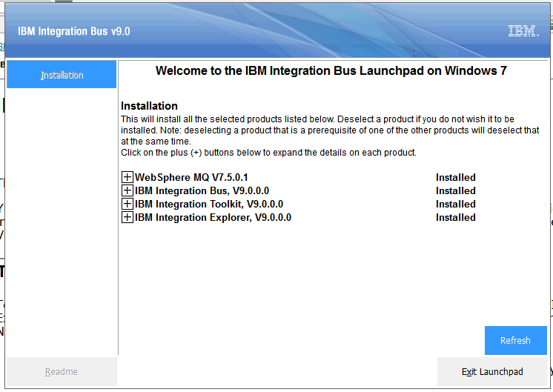Click the IBM logo in header
Screen dimensions: 553x392
point(523,31)
